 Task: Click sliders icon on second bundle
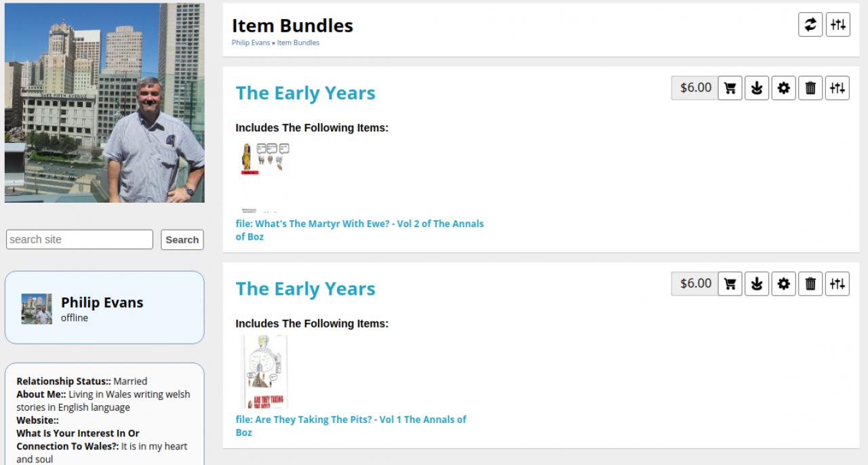838,284
